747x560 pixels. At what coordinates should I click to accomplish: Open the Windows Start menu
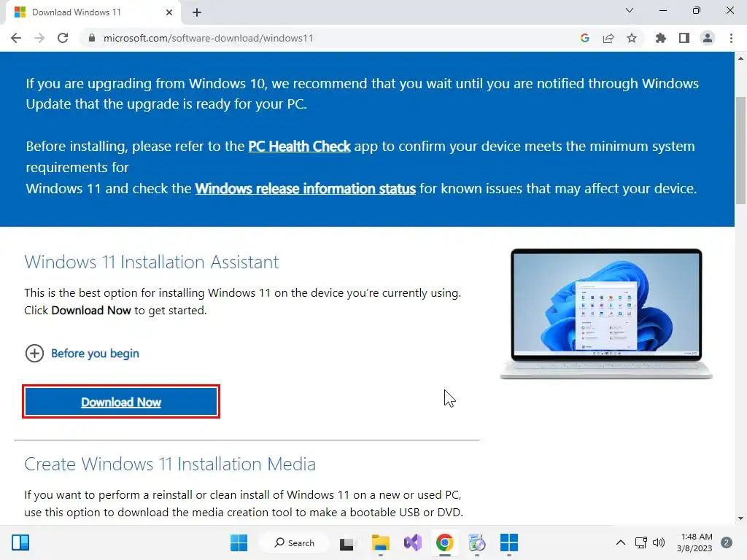tap(239, 542)
